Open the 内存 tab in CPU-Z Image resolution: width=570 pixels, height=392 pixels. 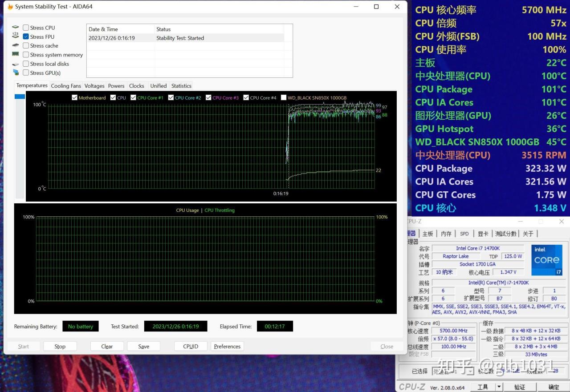coord(446,234)
